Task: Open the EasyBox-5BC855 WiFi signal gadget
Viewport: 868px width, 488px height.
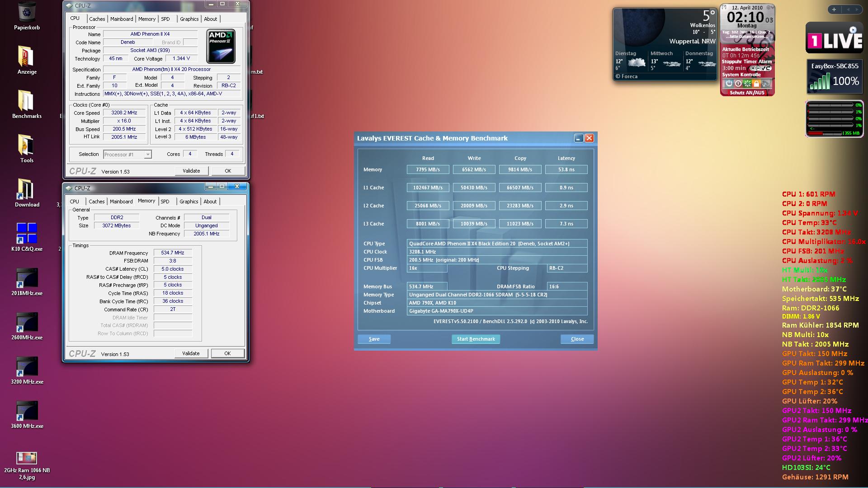Action: point(835,76)
